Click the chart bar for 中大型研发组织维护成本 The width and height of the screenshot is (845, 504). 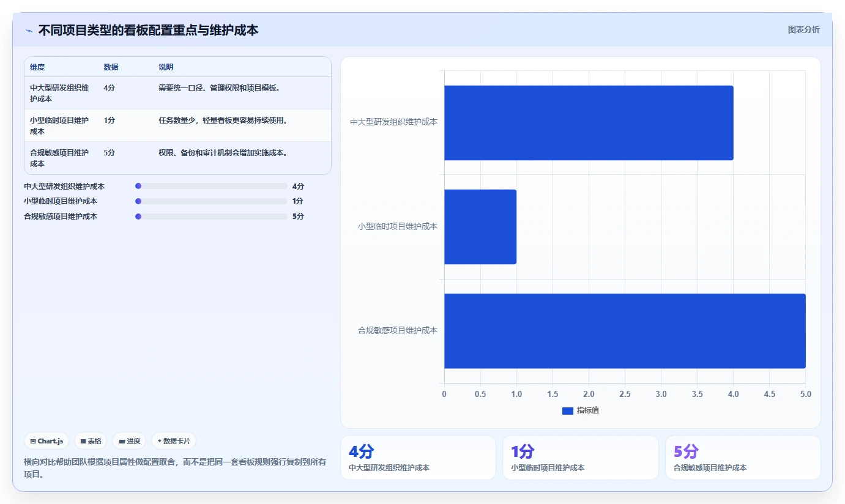pos(589,122)
